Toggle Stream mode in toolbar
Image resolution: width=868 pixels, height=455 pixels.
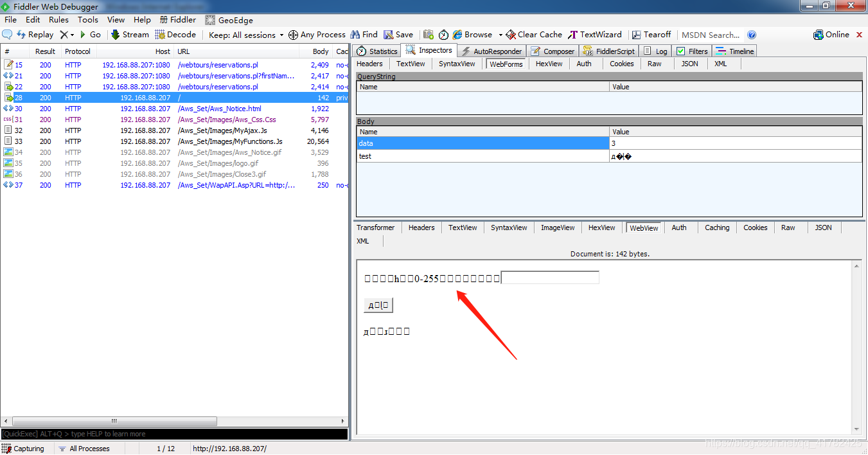pyautogui.click(x=130, y=35)
